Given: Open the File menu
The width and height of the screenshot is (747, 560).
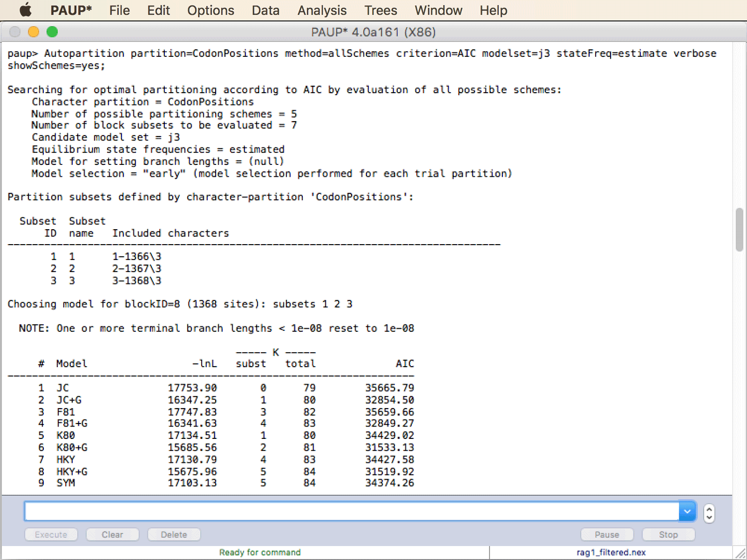Looking at the screenshot, I should (120, 10).
